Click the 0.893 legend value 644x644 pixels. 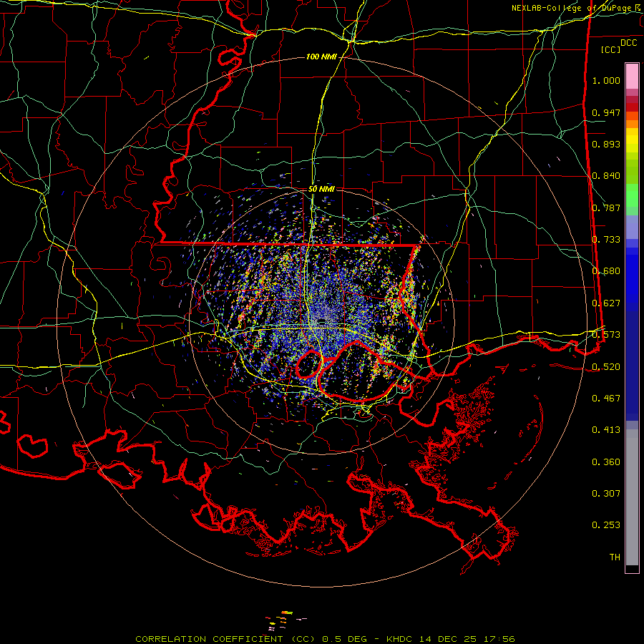(606, 144)
